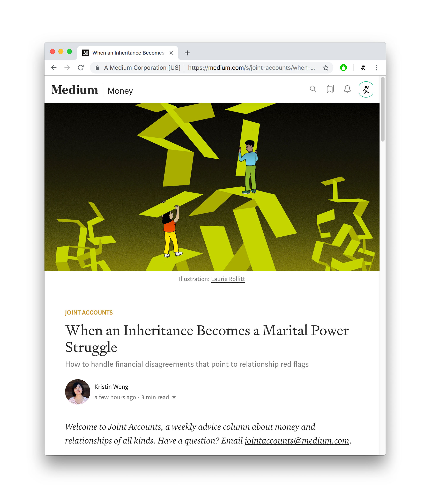Click the Chrome profile icon in toolbar
This screenshot has height=504, width=432.
(363, 68)
